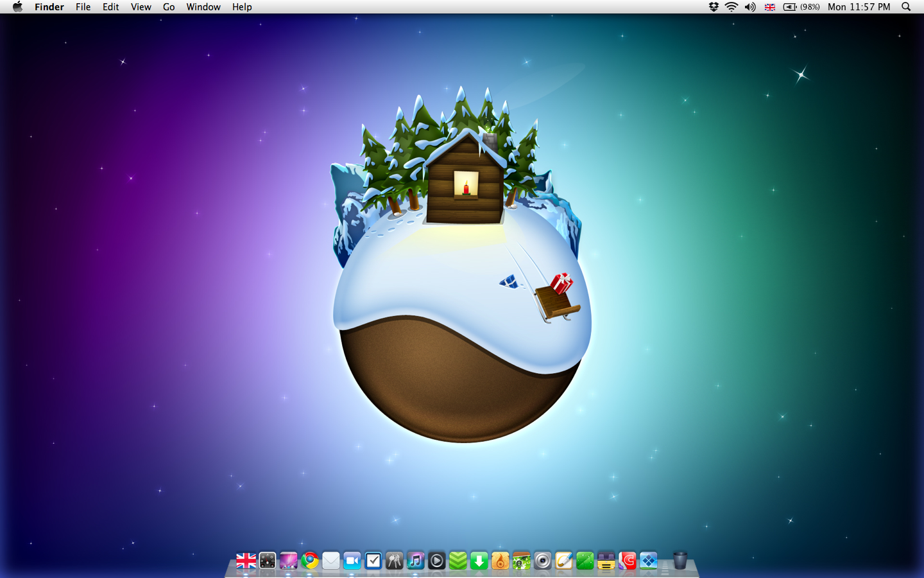This screenshot has height=578, width=924.
Task: Open the Apple menu
Action: (x=17, y=7)
